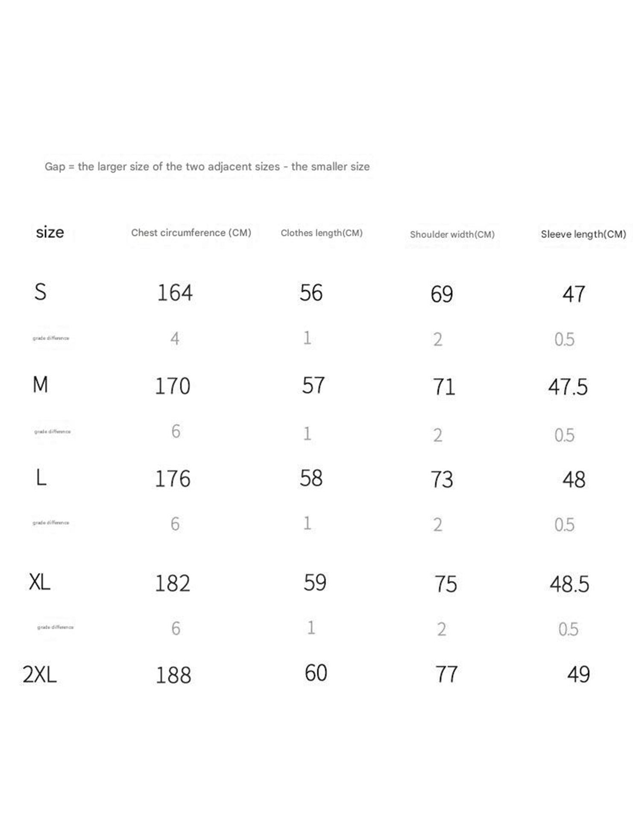Select the M size row label
Viewport: 633px width, 840px height.
click(41, 385)
